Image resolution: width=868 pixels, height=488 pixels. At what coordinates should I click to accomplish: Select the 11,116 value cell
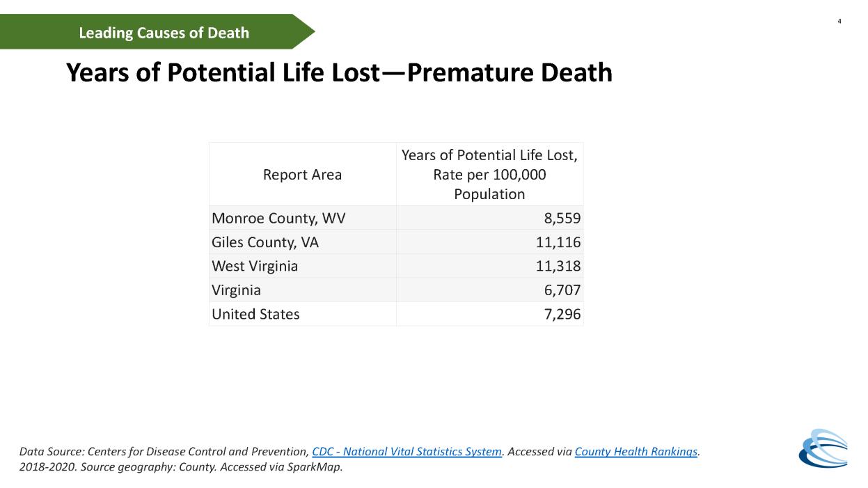click(489, 242)
